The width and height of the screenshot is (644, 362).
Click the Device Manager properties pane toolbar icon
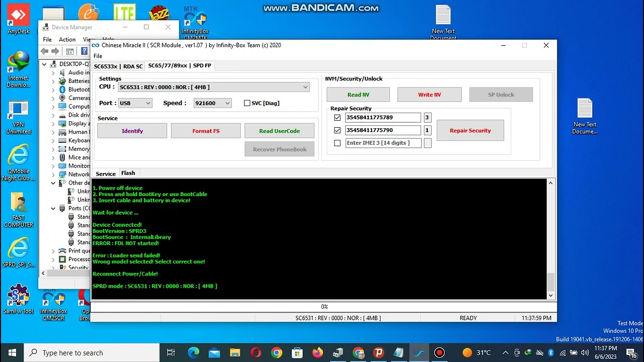pyautogui.click(x=70, y=51)
